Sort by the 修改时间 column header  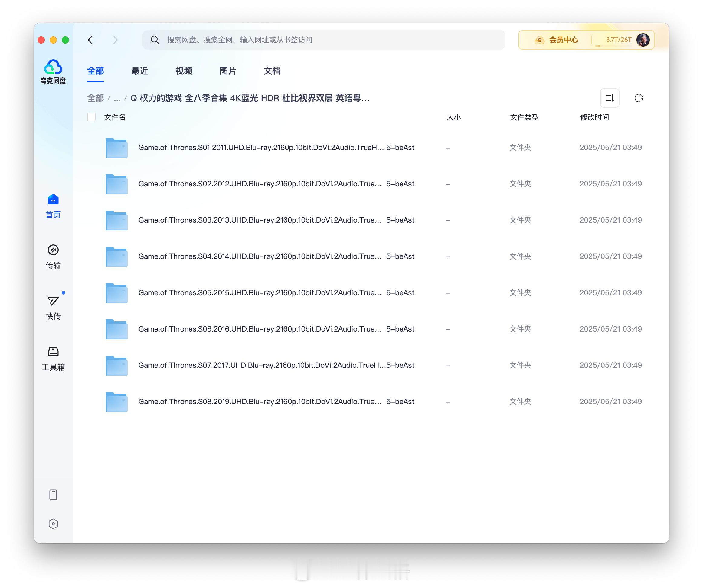[594, 117]
